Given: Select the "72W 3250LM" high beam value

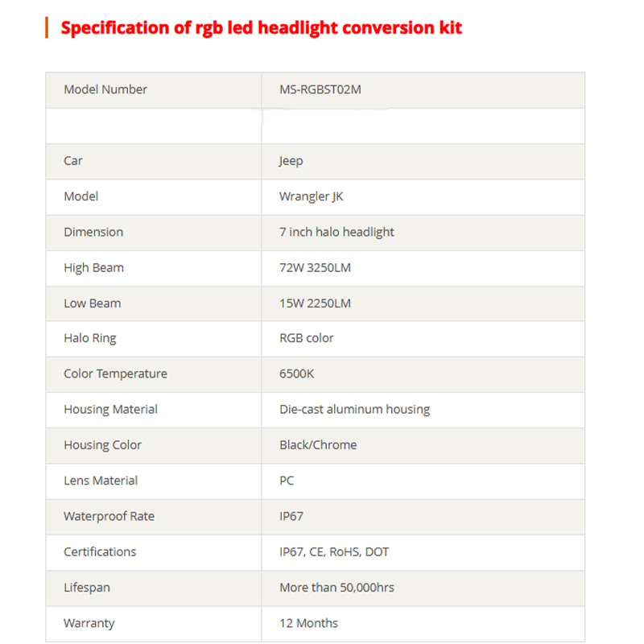Looking at the screenshot, I should (x=315, y=267).
